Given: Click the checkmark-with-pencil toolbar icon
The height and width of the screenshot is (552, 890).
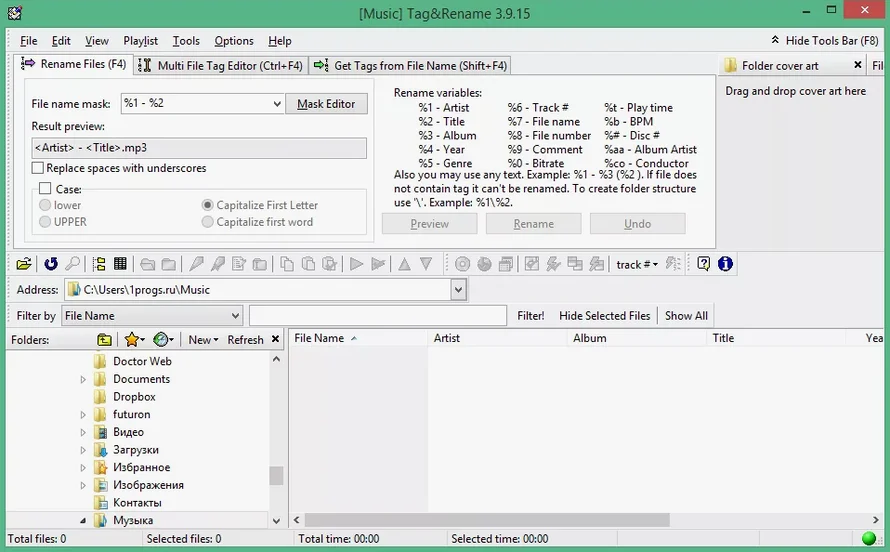Looking at the screenshot, I should point(532,264).
